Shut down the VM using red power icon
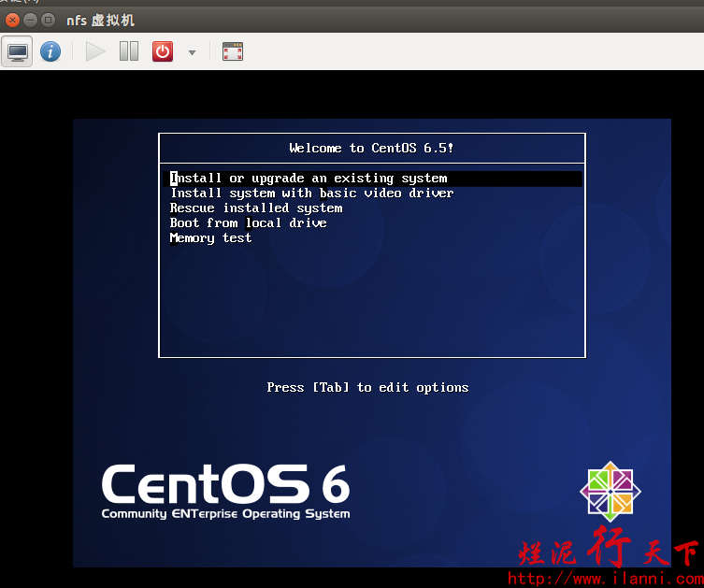This screenshot has width=704, height=588. click(163, 51)
